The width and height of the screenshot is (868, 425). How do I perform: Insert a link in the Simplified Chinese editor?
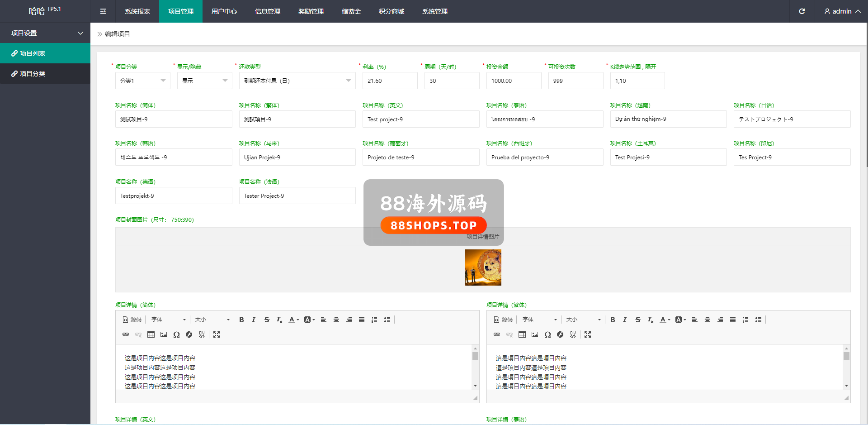pyautogui.click(x=126, y=334)
